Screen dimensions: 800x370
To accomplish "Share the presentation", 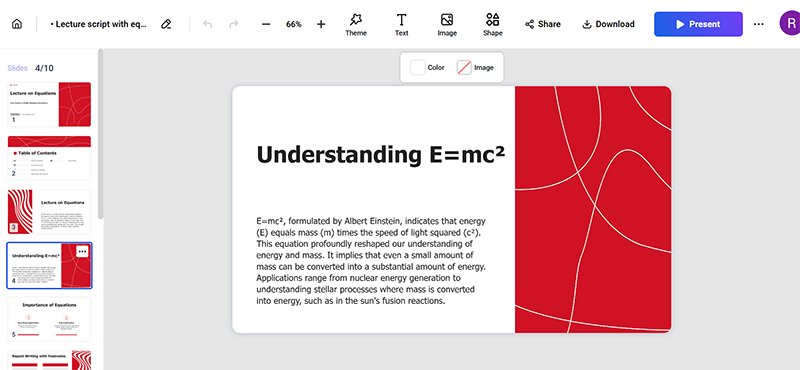I will click(543, 24).
